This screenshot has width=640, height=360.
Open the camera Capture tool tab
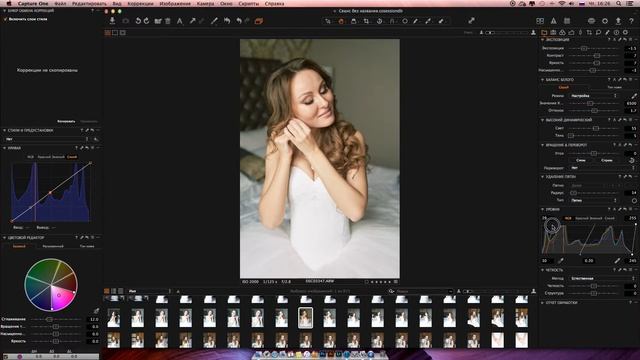553,32
